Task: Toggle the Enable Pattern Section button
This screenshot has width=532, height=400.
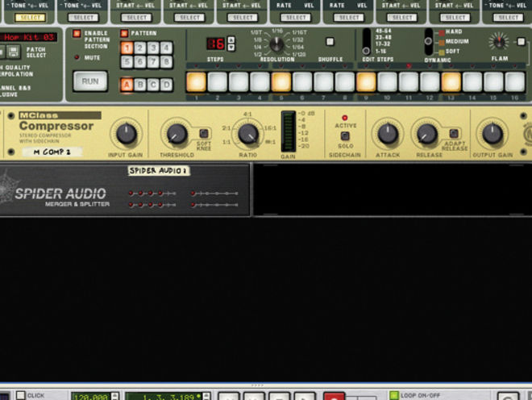Action: pyautogui.click(x=77, y=33)
